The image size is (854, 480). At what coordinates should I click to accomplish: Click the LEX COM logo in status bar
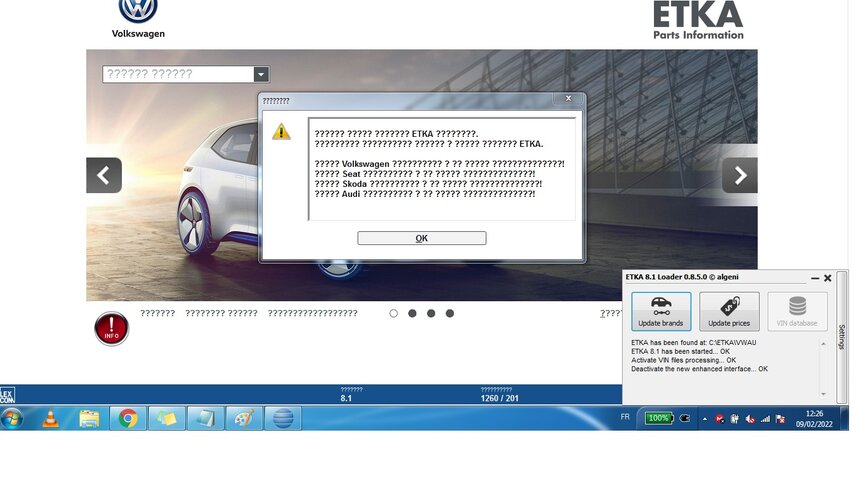8,395
